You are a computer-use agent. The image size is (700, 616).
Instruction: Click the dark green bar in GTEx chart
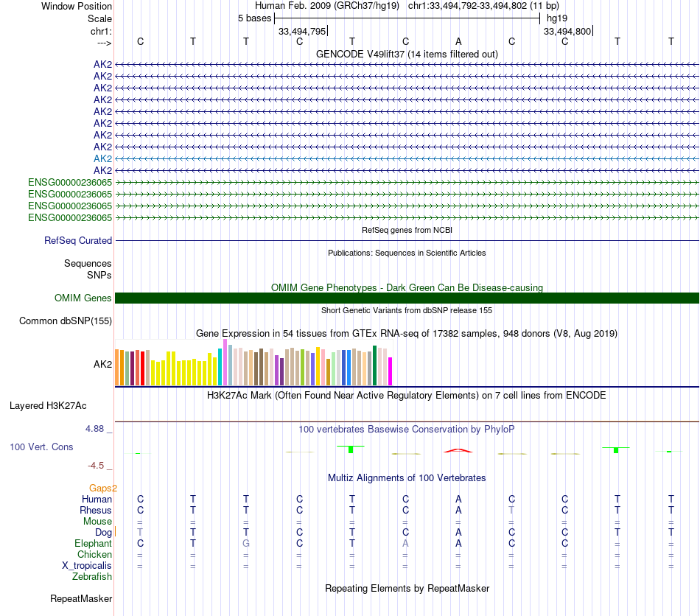click(374, 365)
